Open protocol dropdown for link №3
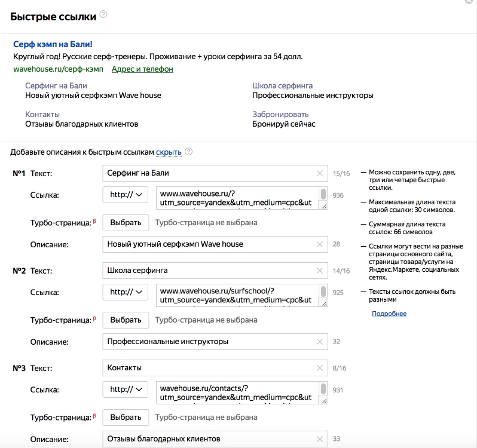Viewport: 477px width, 448px height. tap(126, 389)
